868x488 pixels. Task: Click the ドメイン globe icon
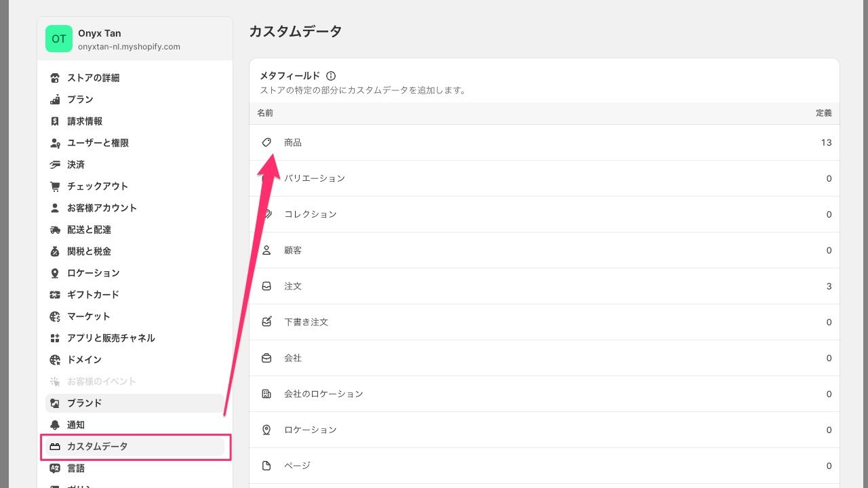(56, 360)
